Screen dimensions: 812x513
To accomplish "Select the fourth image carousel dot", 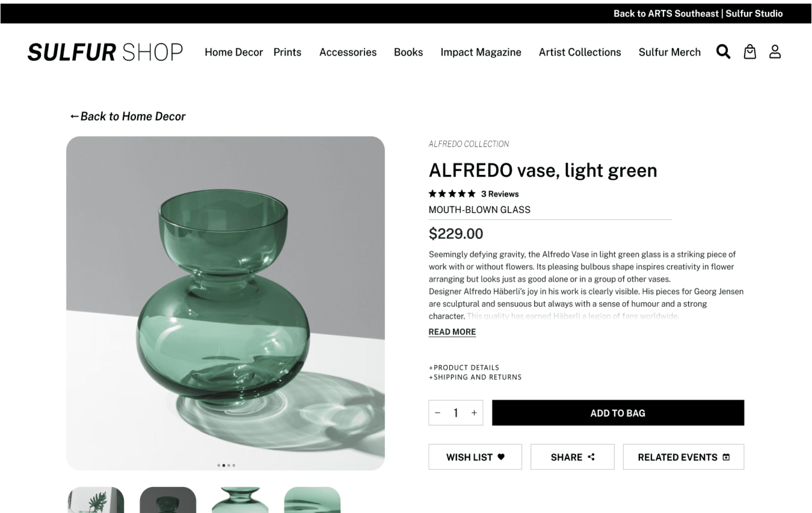I will coord(234,465).
